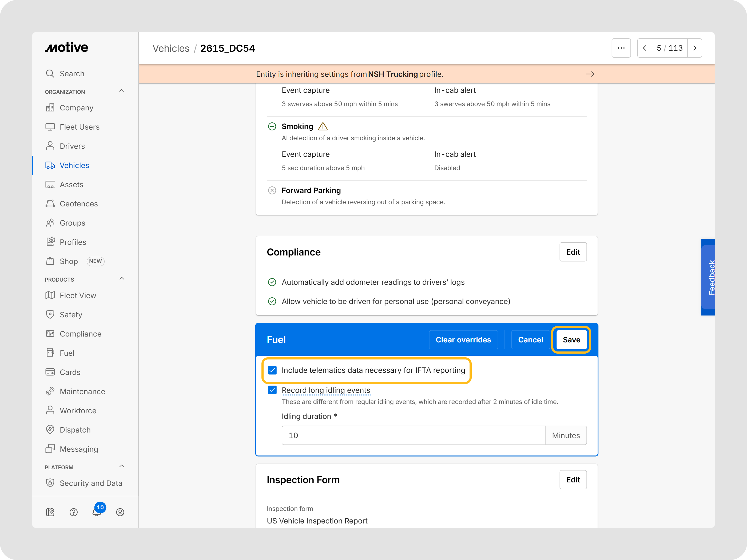
Task: Go to next vehicle with right chevron
Action: [694, 48]
